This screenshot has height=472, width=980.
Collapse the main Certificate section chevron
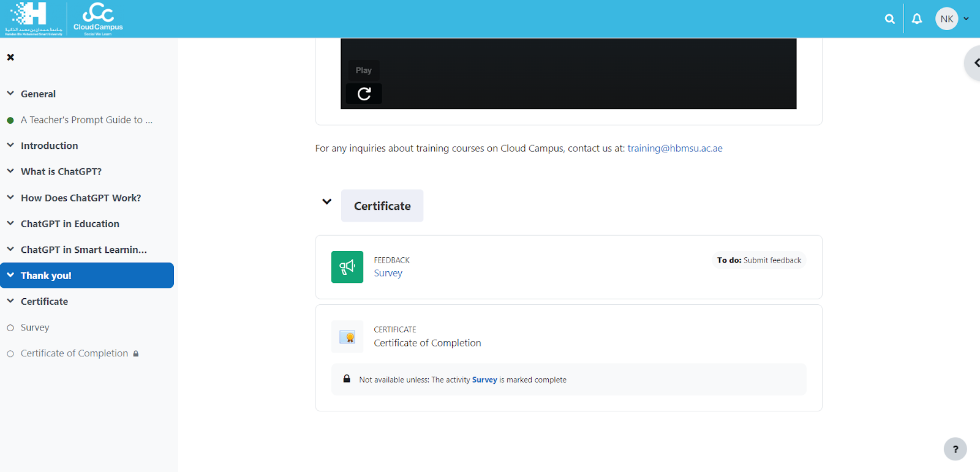point(327,201)
